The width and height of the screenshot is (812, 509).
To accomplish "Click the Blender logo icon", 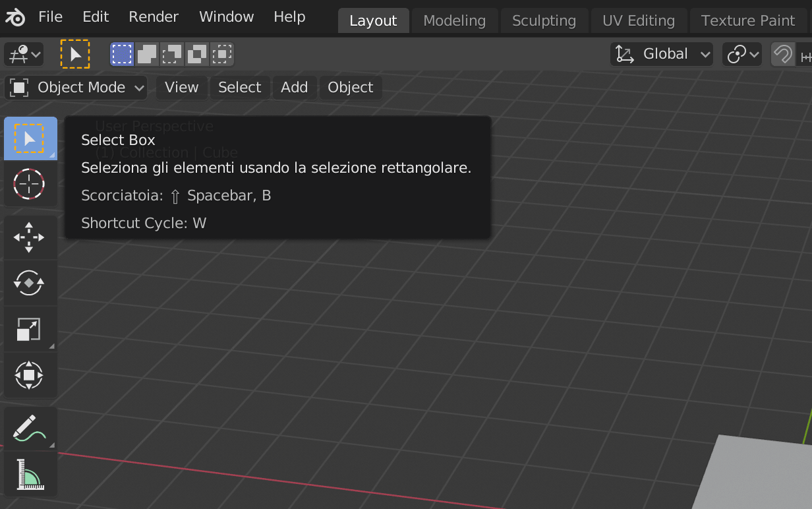I will (15, 16).
